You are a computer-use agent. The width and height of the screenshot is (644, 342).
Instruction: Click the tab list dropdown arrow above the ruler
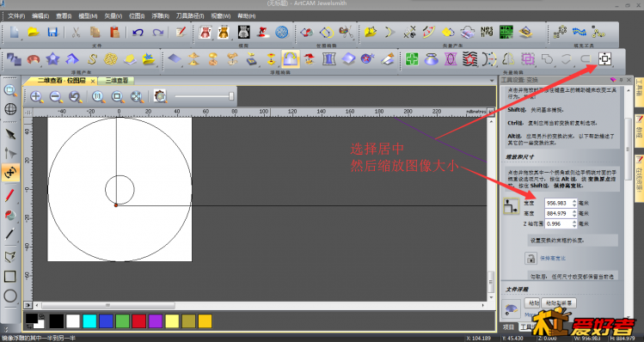492,81
